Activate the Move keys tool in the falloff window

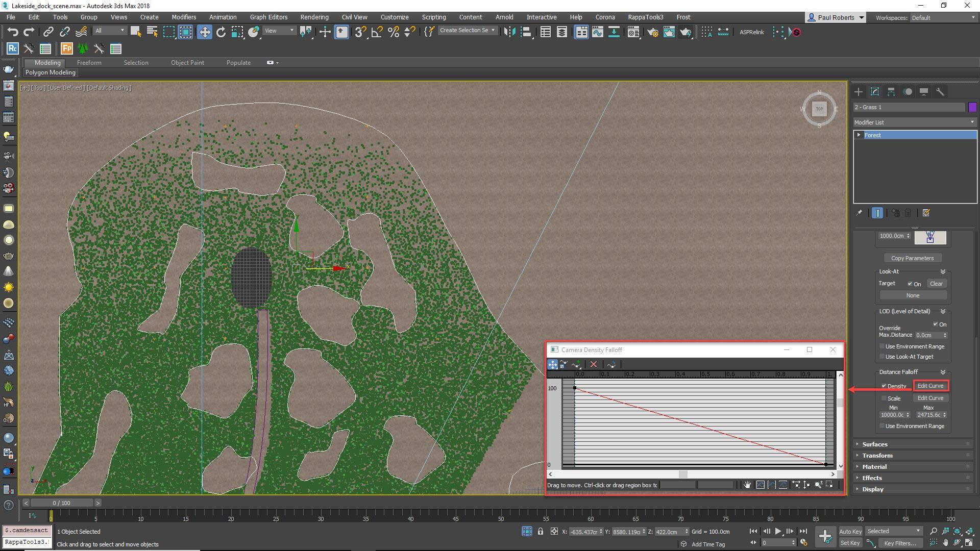552,364
